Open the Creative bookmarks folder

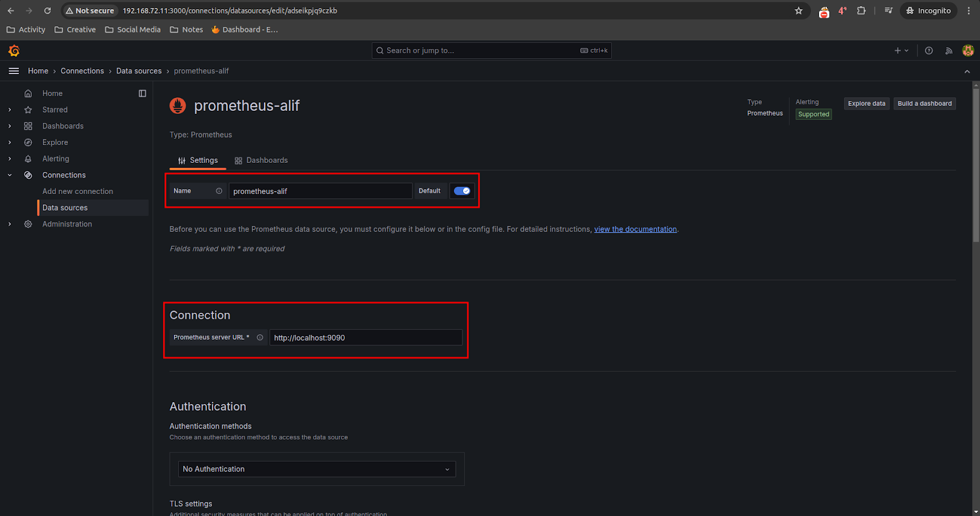(75, 29)
